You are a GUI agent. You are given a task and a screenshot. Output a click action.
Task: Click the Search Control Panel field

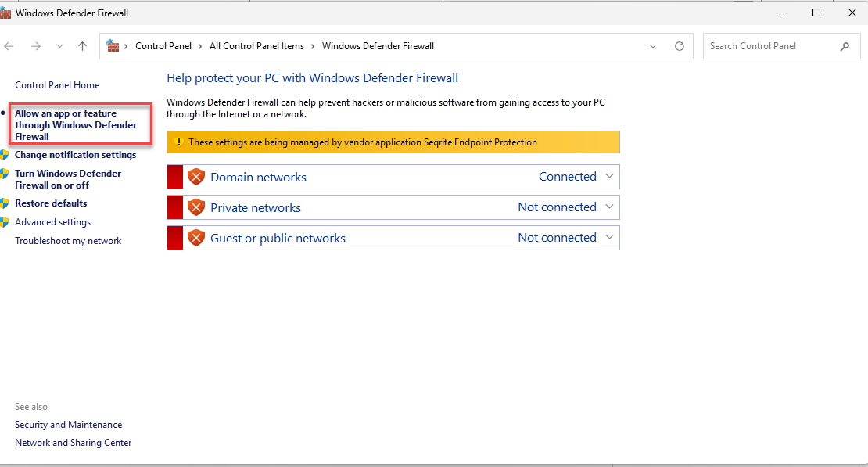(x=781, y=46)
